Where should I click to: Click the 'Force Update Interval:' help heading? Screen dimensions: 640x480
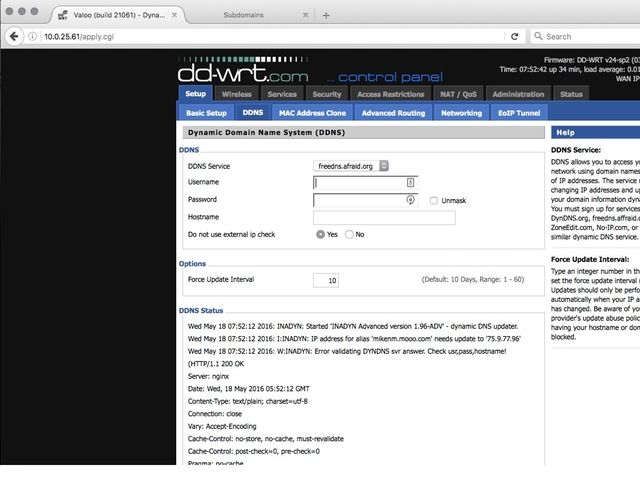coord(590,259)
